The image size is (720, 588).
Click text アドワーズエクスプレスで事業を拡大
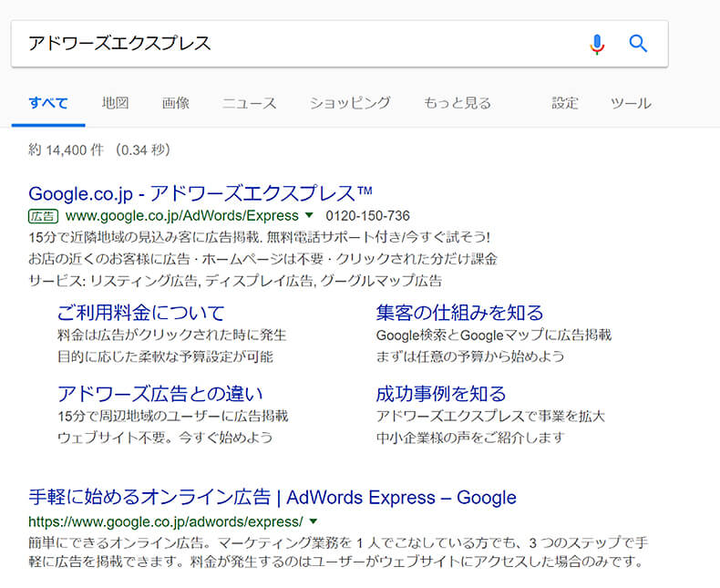point(490,416)
